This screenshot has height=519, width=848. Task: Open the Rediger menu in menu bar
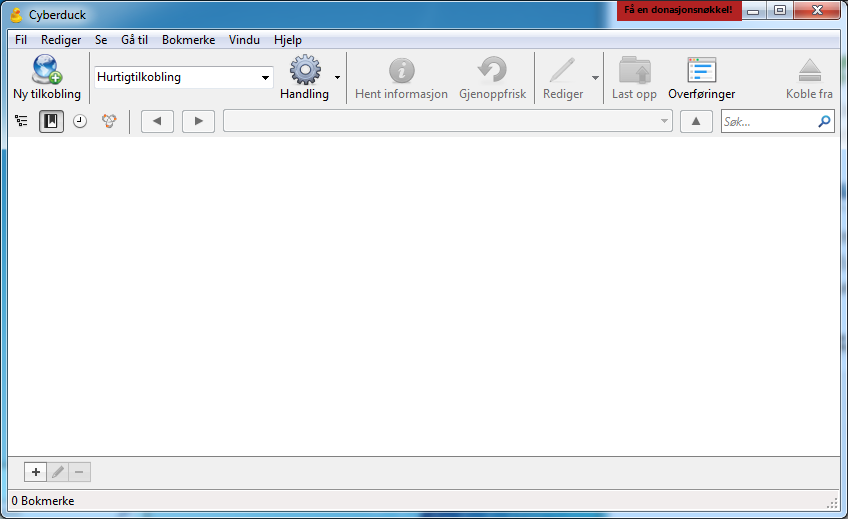coord(61,40)
